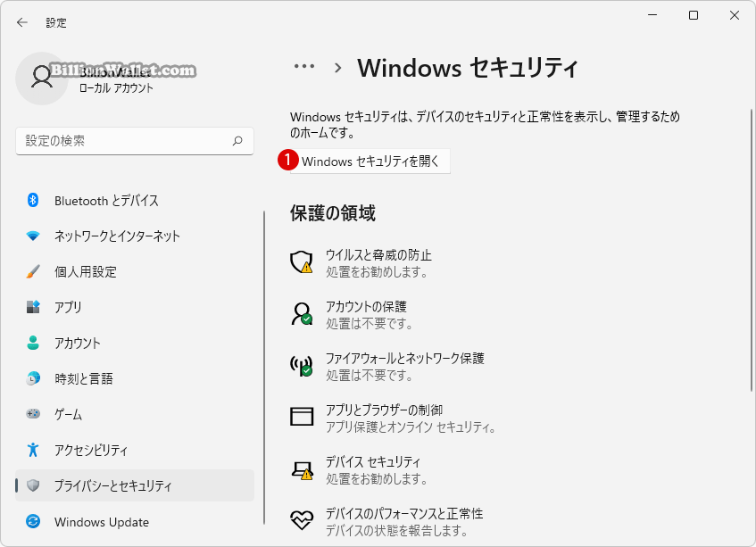Viewport: 756px width, 547px height.
Task: Open the breadcrumb ellipsis menu
Action: (x=304, y=67)
